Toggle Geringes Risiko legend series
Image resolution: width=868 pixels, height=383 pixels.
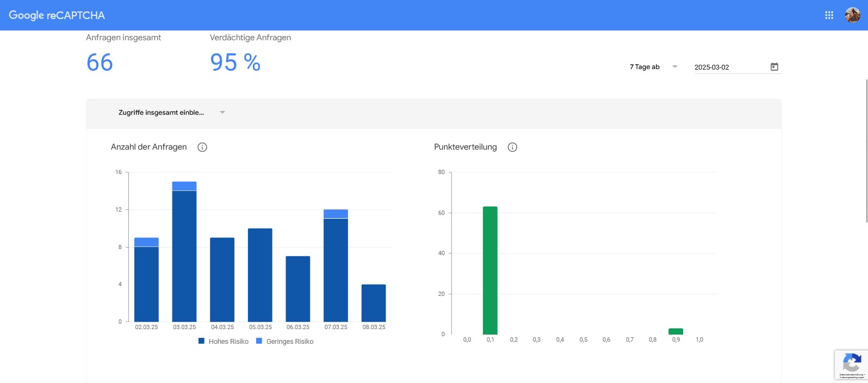click(285, 342)
